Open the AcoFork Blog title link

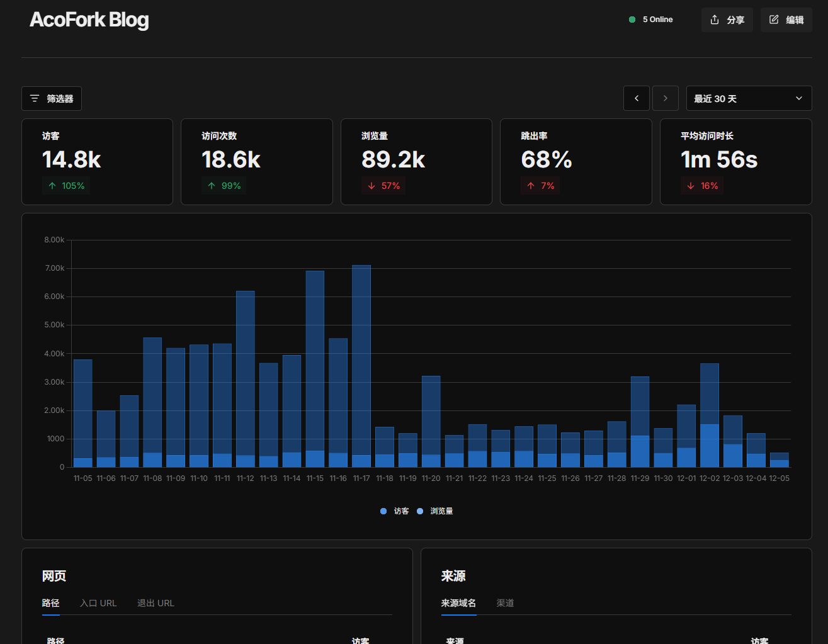89,20
